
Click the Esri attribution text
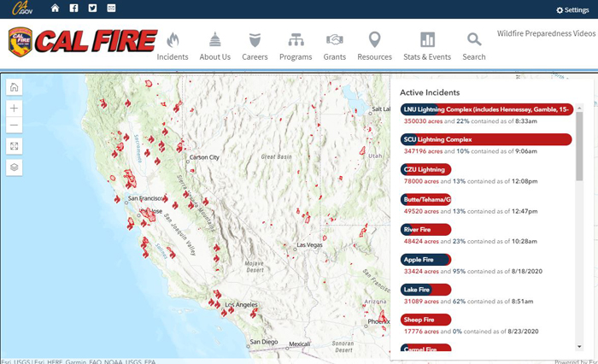[x=79, y=361]
